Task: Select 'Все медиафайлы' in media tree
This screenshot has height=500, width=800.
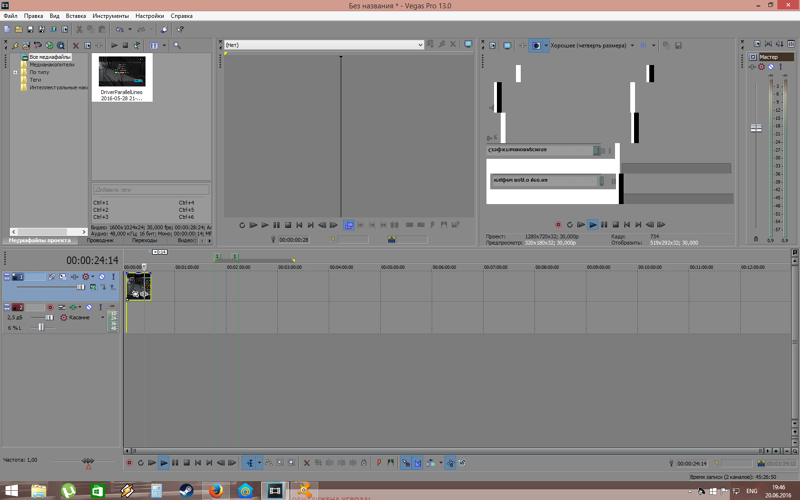Action: [50, 57]
